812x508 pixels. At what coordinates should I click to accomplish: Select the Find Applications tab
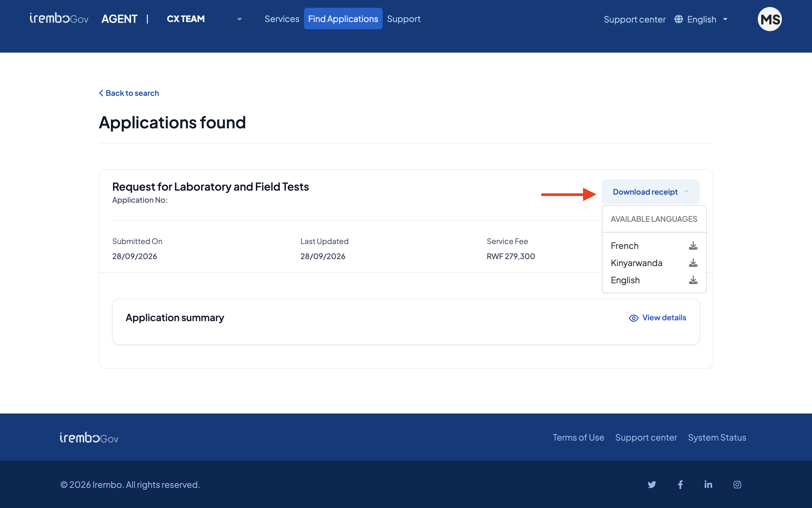pos(343,19)
